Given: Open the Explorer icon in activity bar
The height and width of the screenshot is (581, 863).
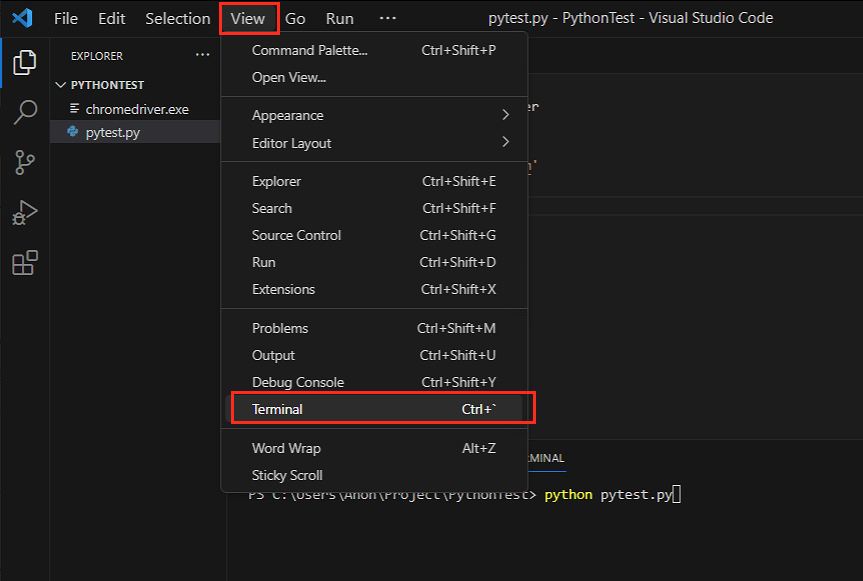Looking at the screenshot, I should pos(24,63).
